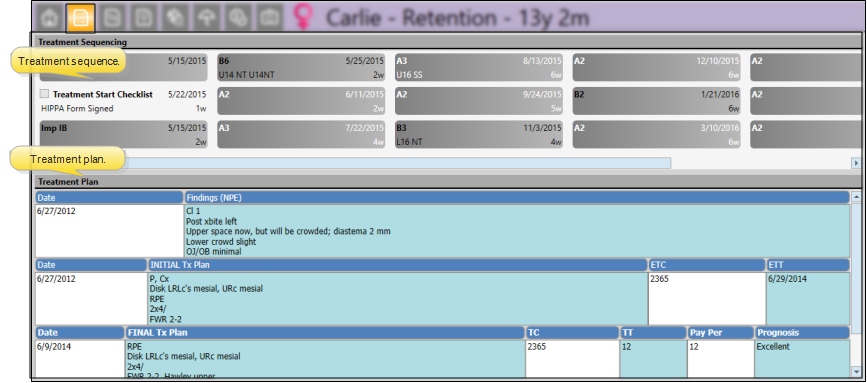Click HIPPA Form Signed item
The width and height of the screenshot is (867, 383).
77,109
